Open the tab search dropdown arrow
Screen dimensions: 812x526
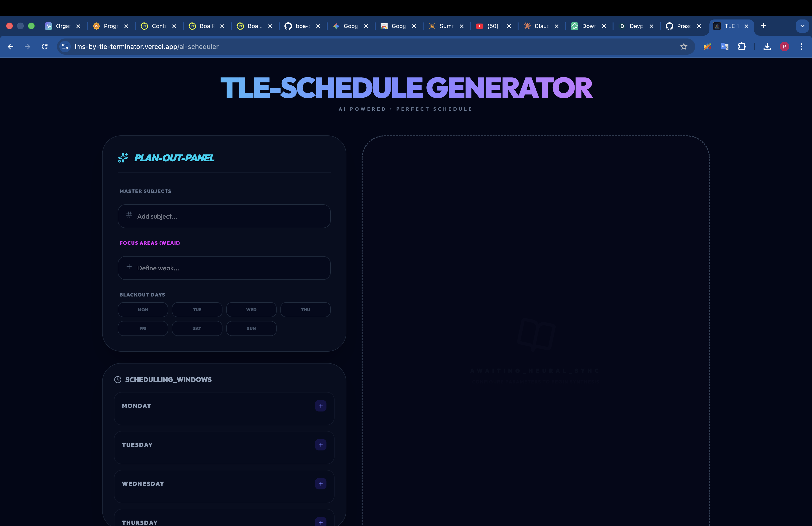802,26
